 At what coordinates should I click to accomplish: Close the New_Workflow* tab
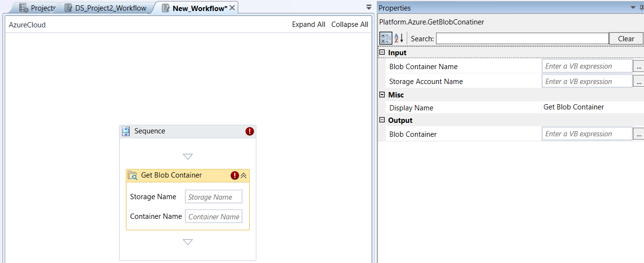232,8
